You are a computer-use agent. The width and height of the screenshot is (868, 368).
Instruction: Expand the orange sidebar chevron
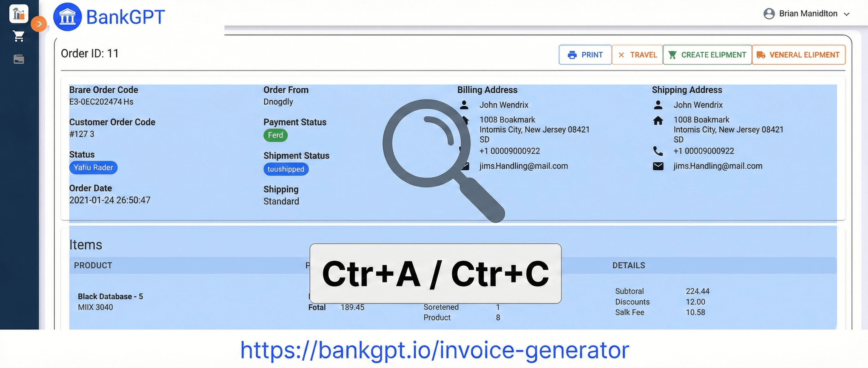point(39,24)
